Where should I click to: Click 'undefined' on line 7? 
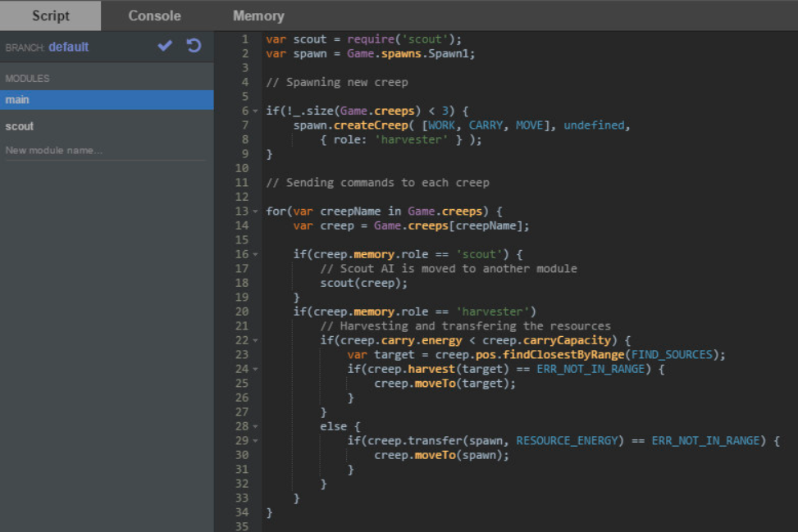coord(594,125)
